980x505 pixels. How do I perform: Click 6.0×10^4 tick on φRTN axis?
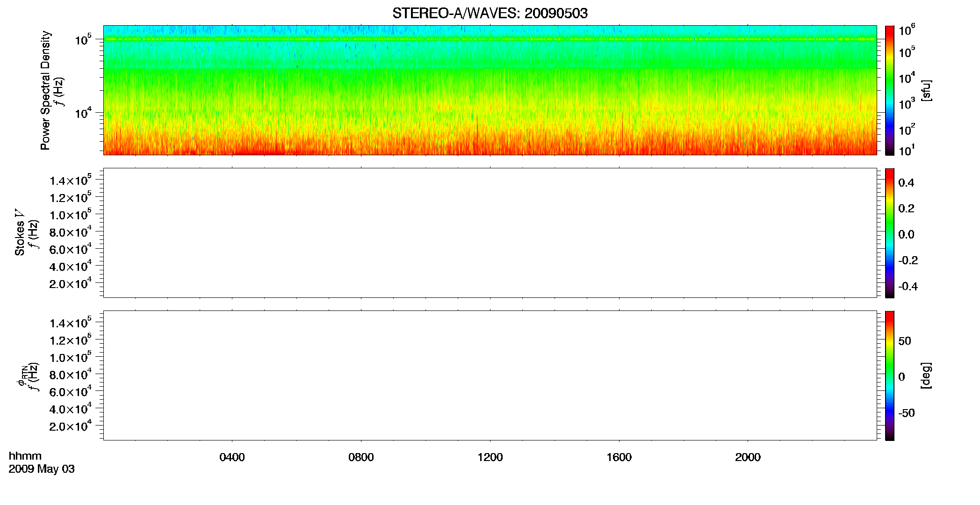pyautogui.click(x=71, y=391)
